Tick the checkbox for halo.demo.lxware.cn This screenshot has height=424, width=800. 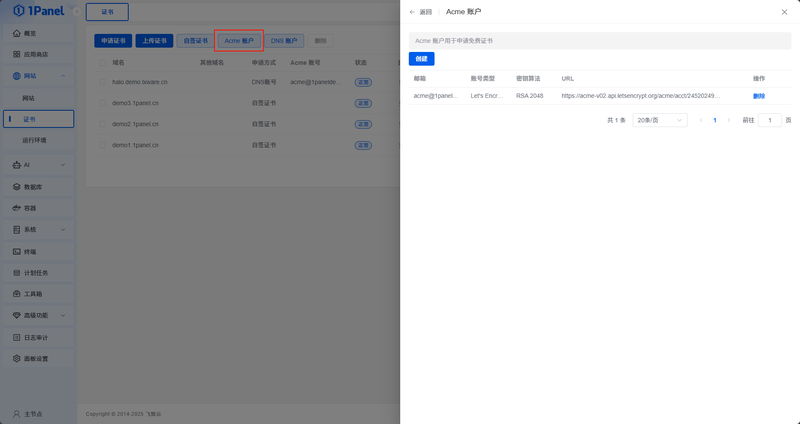(103, 82)
